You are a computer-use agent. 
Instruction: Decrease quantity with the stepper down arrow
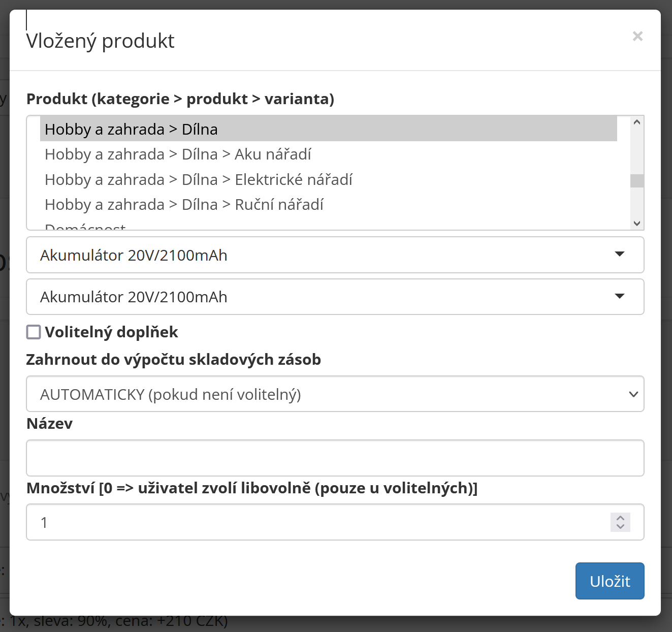pyautogui.click(x=620, y=527)
